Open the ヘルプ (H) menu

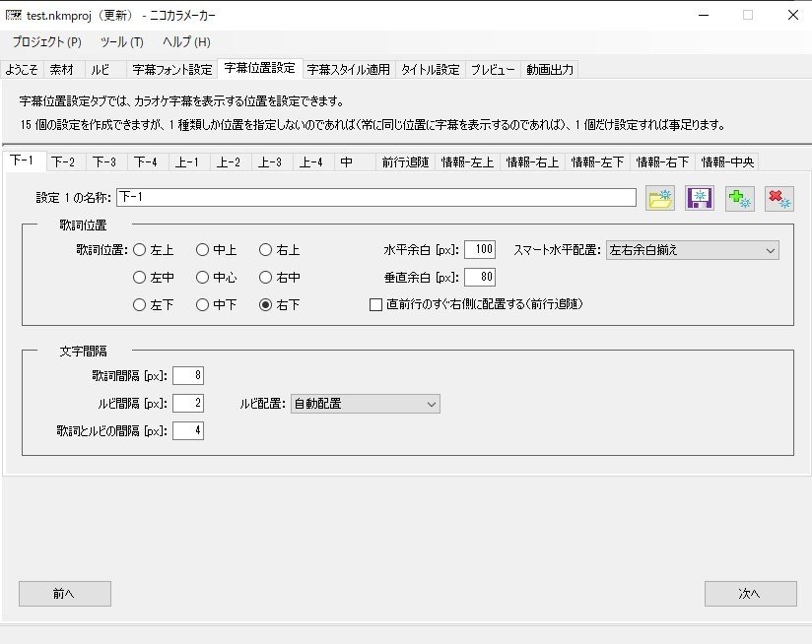coord(186,42)
